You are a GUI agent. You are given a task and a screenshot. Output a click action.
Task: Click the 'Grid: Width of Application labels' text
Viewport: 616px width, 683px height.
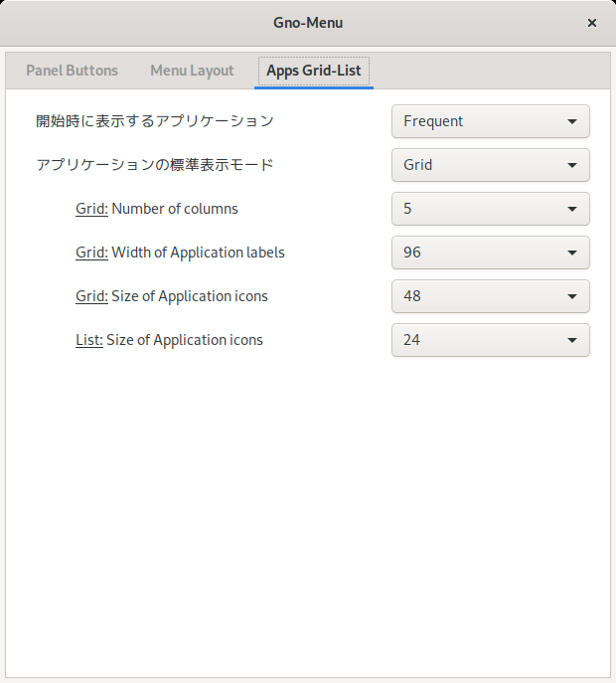180,253
